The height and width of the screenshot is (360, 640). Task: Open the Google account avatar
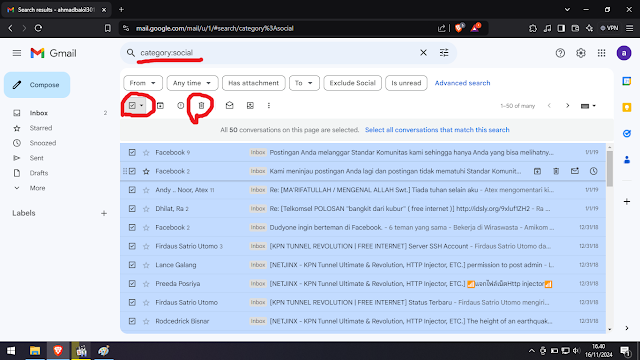pos(624,53)
